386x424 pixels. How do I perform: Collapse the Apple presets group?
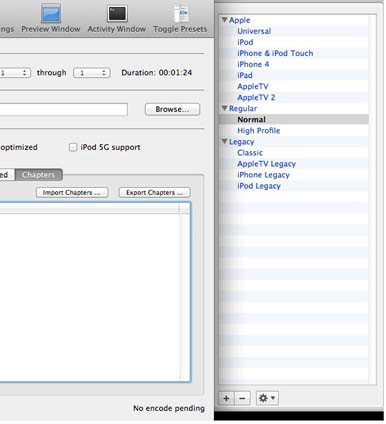[225, 20]
